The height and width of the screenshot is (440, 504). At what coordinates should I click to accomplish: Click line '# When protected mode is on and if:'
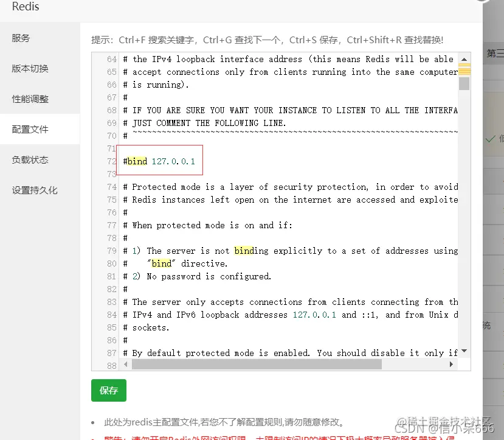coord(208,225)
